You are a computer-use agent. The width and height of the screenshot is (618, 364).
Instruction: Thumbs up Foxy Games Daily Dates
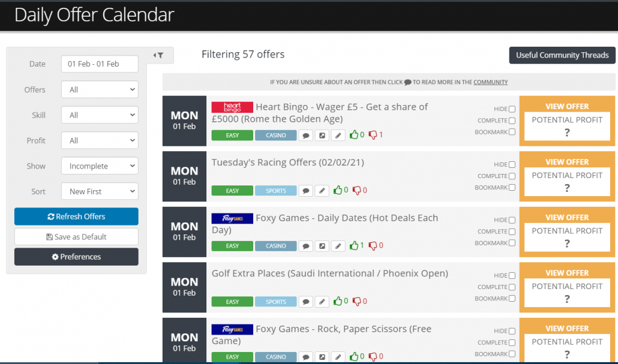pyautogui.click(x=354, y=245)
